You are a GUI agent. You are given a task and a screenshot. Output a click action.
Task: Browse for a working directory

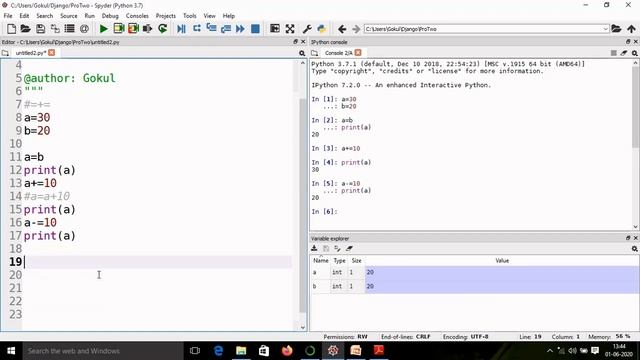(616, 29)
